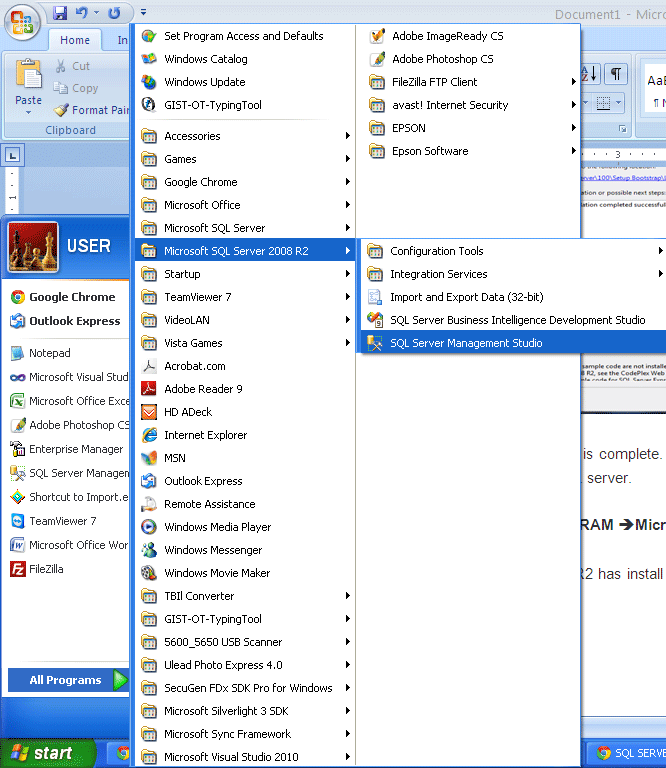Open Set Program Access and Defaults

point(244,36)
